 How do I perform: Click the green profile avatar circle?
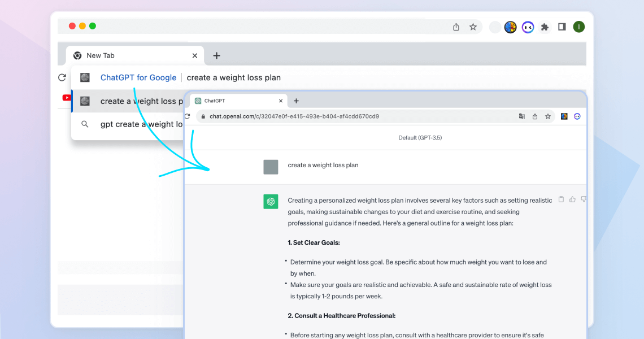point(578,27)
